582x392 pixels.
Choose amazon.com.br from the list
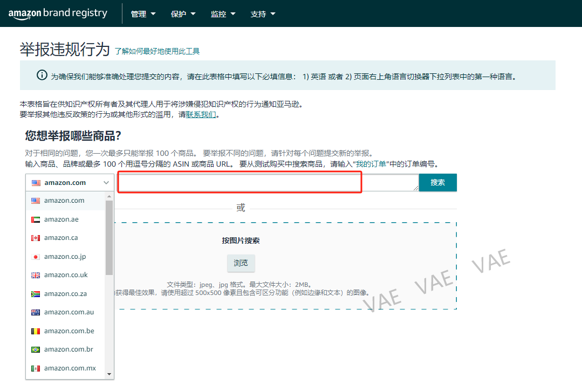pyautogui.click(x=65, y=349)
